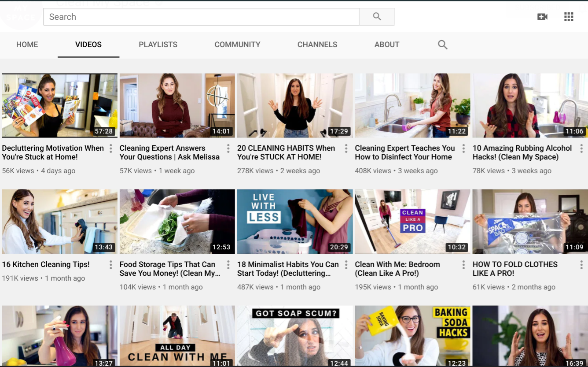Open the COMMUNITY tab
The height and width of the screenshot is (367, 588).
click(238, 44)
